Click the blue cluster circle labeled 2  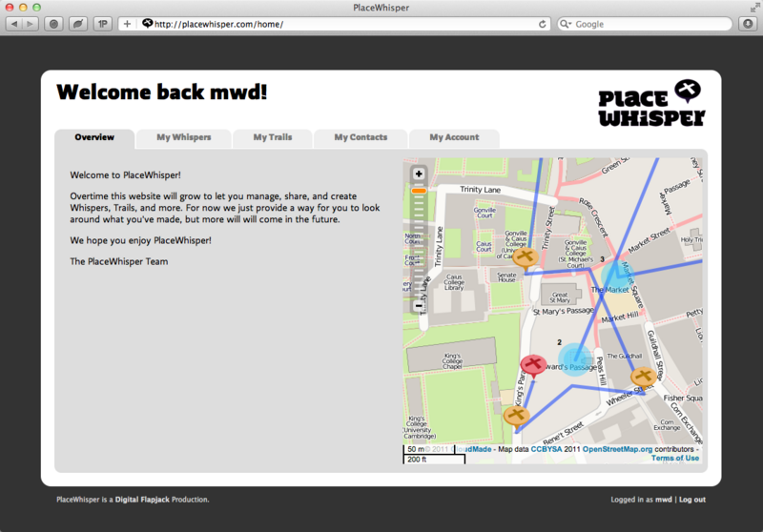coord(575,359)
